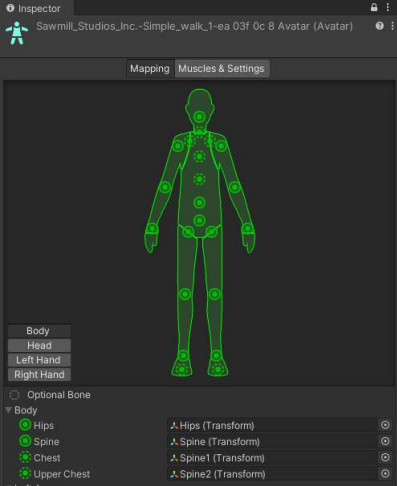Open the Avatar component options menu
Screen dimensions: 397x486
(x=392, y=26)
